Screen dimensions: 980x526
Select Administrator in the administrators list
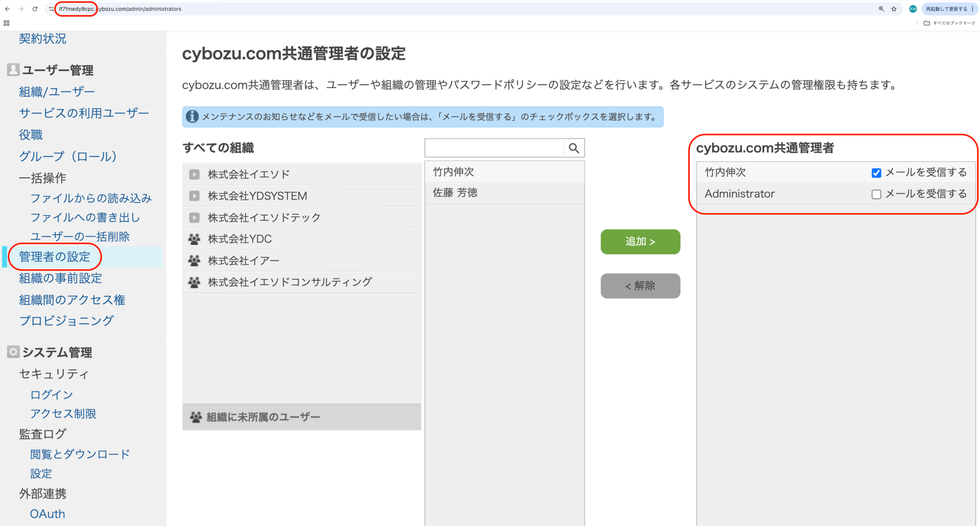pos(739,194)
